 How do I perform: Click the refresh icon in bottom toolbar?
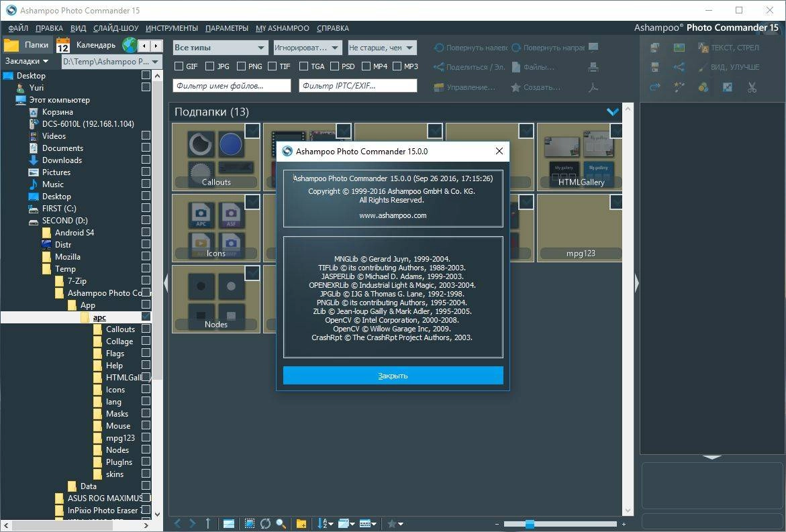pyautogui.click(x=265, y=523)
